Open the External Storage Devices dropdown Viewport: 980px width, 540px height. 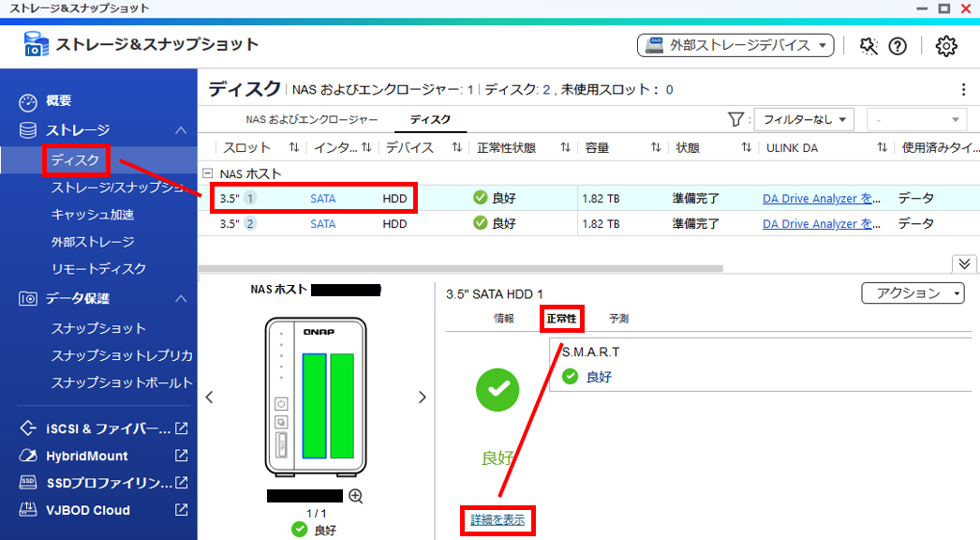(735, 45)
